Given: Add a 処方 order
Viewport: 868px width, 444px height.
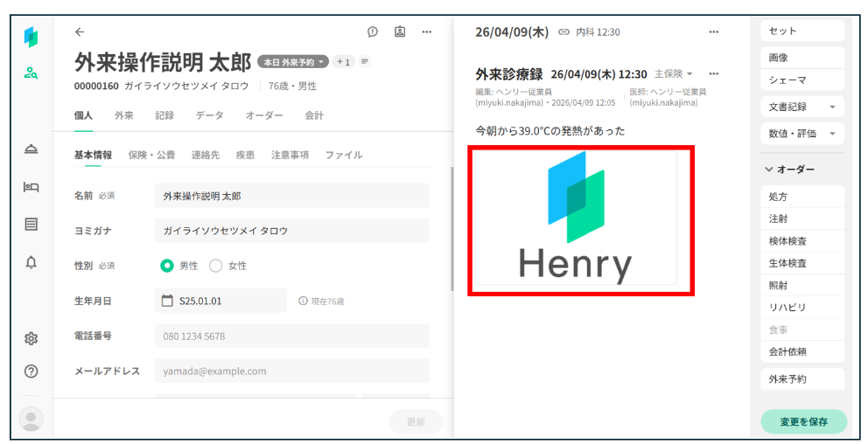Looking at the screenshot, I should click(x=802, y=197).
